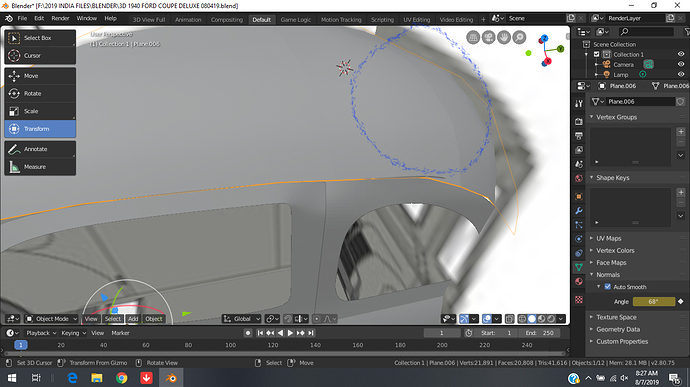This screenshot has height=387, width=690.
Task: Open the Render properties tab
Action: coord(579,121)
